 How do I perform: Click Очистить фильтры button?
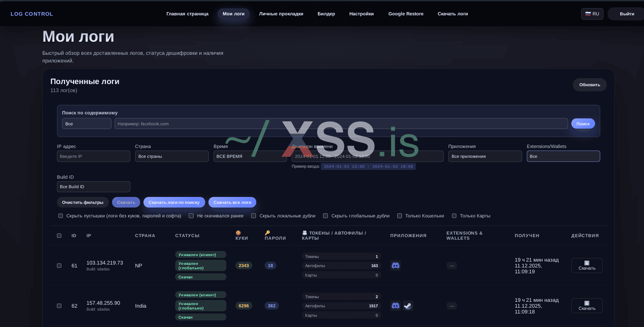point(83,202)
